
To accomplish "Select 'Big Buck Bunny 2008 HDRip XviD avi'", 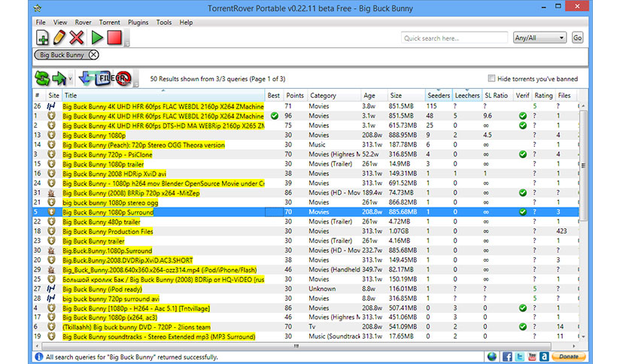I will (305, 174).
